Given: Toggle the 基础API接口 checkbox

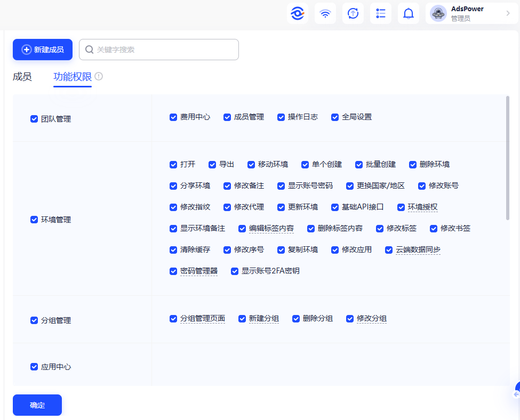Looking at the screenshot, I should pyautogui.click(x=335, y=207).
